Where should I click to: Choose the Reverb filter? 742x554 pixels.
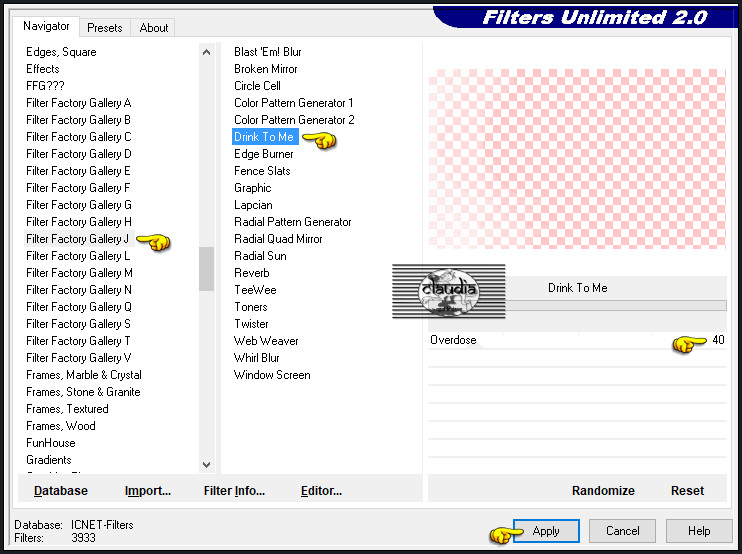click(x=252, y=273)
